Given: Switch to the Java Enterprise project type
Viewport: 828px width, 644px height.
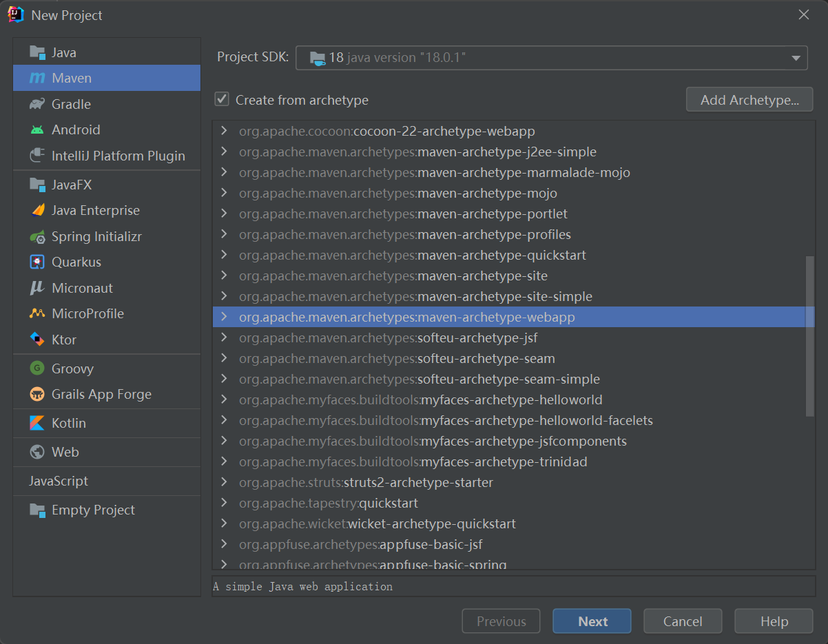Looking at the screenshot, I should [x=95, y=211].
